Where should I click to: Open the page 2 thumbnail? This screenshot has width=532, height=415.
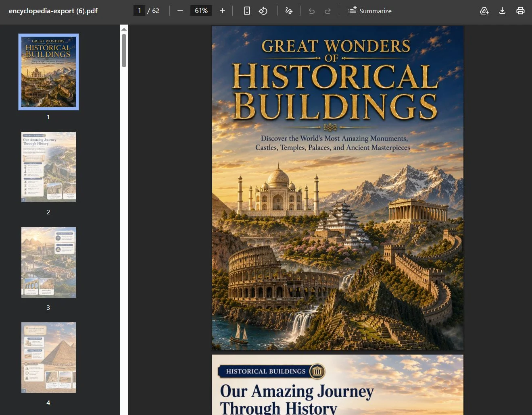click(48, 167)
